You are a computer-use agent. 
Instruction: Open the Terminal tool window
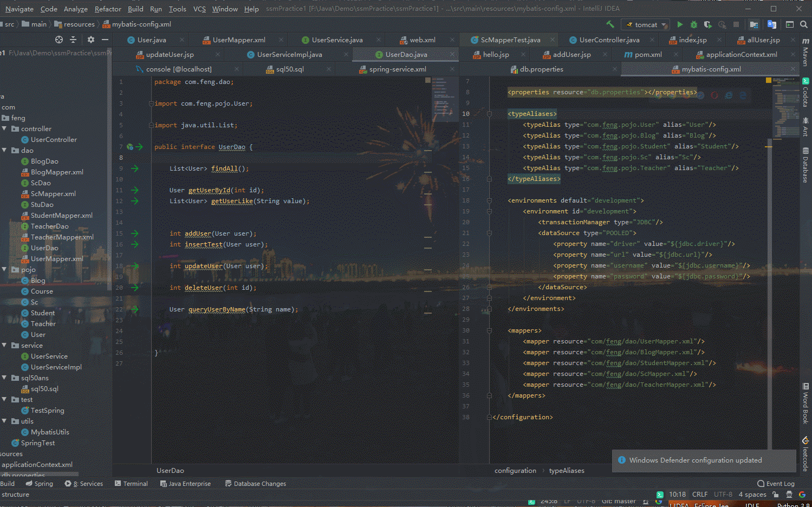point(131,483)
